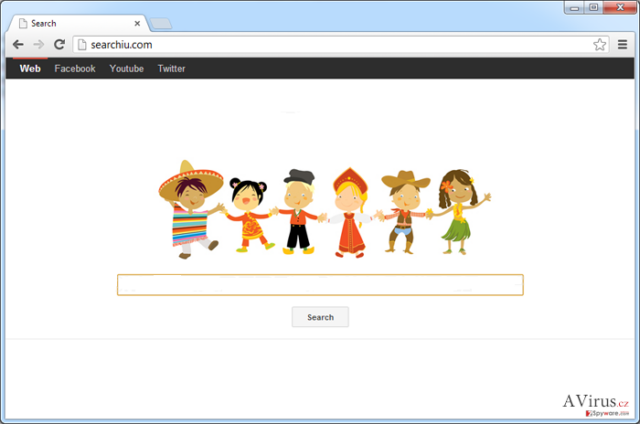Maximize the browser window
The width and height of the screenshot is (640, 424).
coord(594,7)
